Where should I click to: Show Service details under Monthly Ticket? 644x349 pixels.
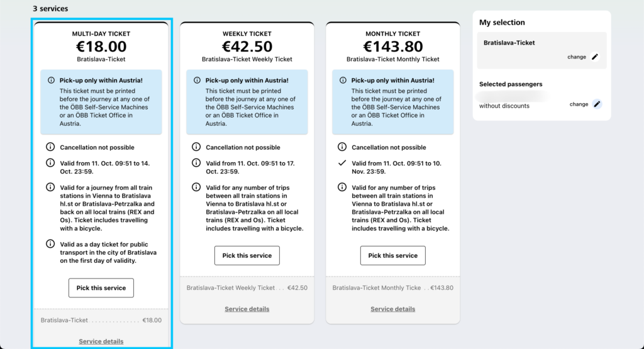393,309
